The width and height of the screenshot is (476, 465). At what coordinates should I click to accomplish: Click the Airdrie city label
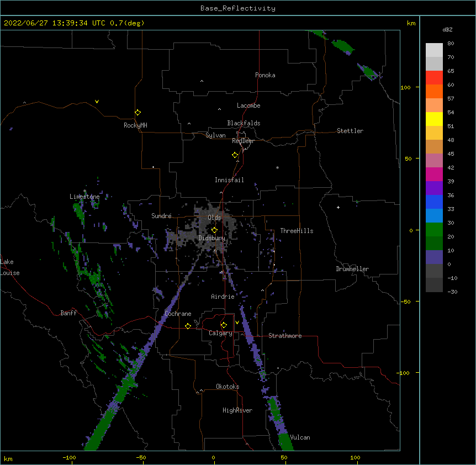pyautogui.click(x=223, y=297)
